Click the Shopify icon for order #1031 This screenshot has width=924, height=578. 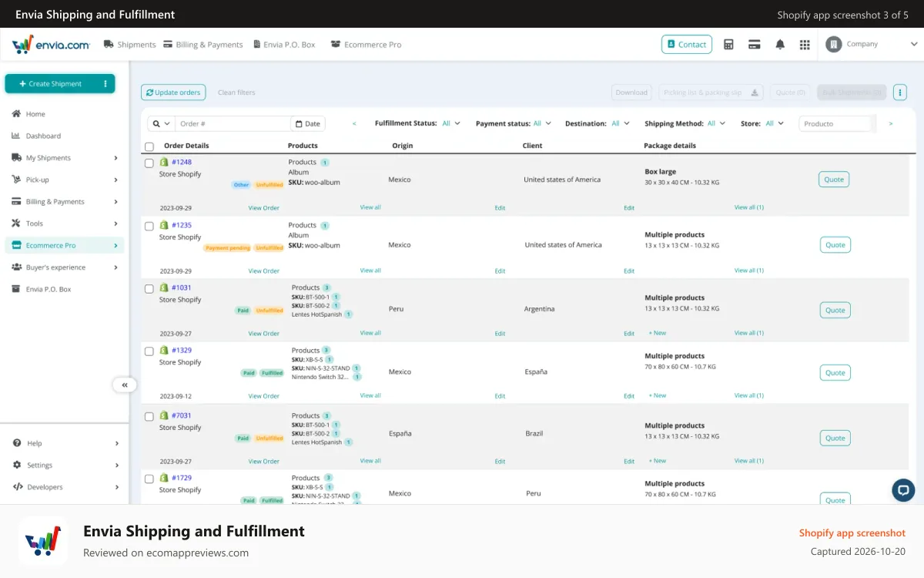tap(164, 287)
